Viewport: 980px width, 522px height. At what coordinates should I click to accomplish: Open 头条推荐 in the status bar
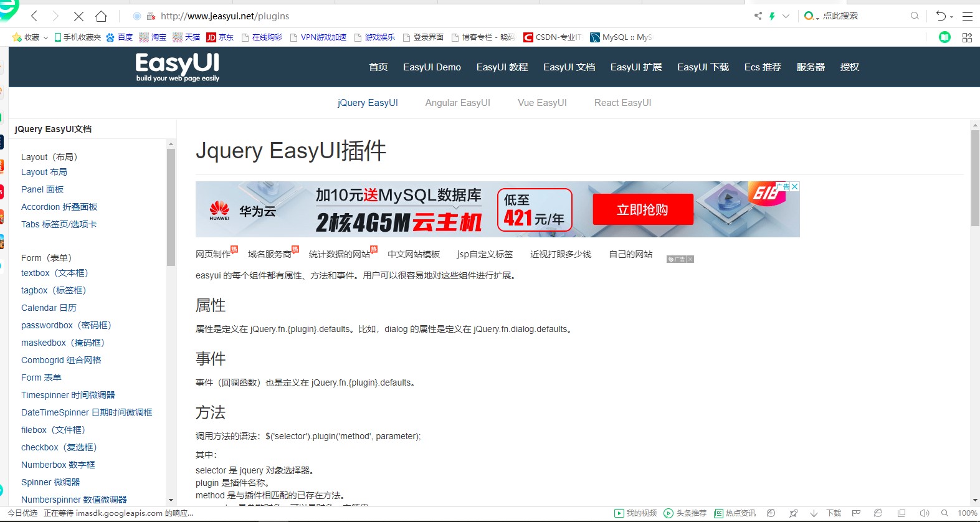coord(685,513)
